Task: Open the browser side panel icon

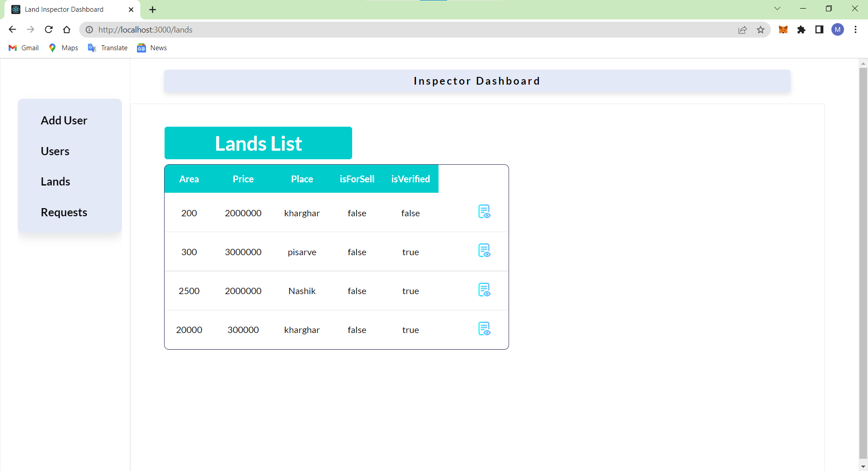Action: point(819,29)
